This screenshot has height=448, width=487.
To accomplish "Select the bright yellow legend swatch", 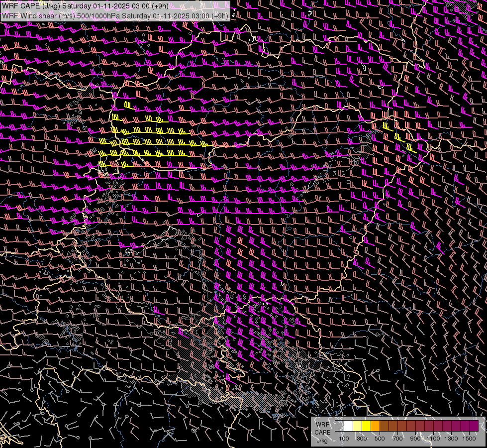I will pyautogui.click(x=366, y=426).
